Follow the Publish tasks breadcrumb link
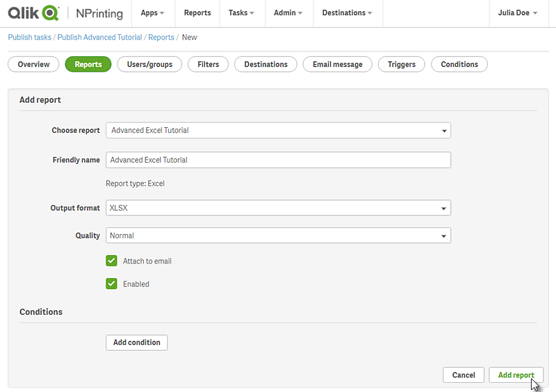 pos(30,38)
